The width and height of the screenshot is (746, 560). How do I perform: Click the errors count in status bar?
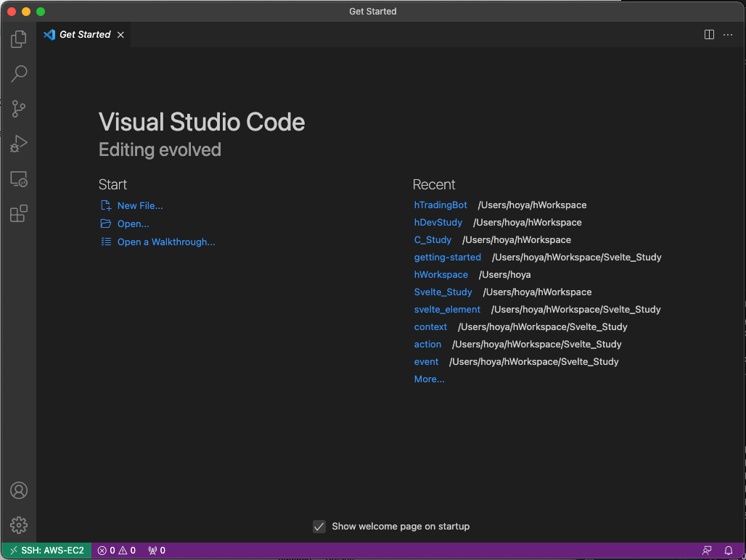106,551
